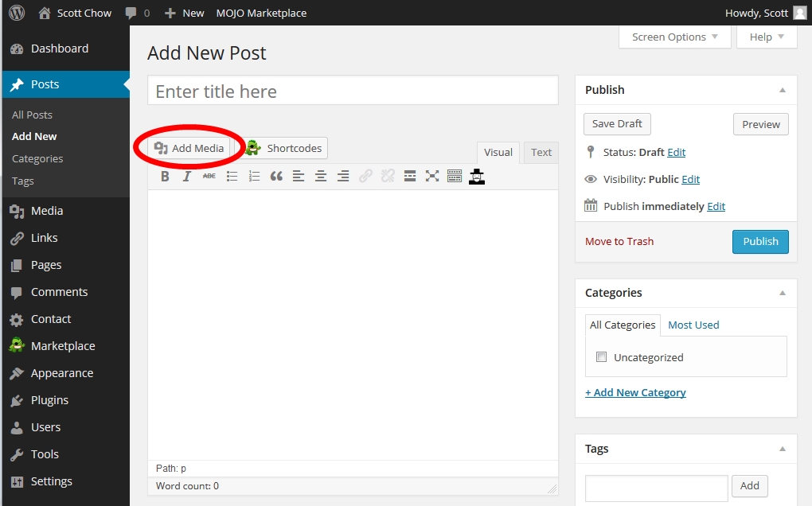The width and height of the screenshot is (812, 506).
Task: Click + Add New Category link
Action: pyautogui.click(x=635, y=392)
